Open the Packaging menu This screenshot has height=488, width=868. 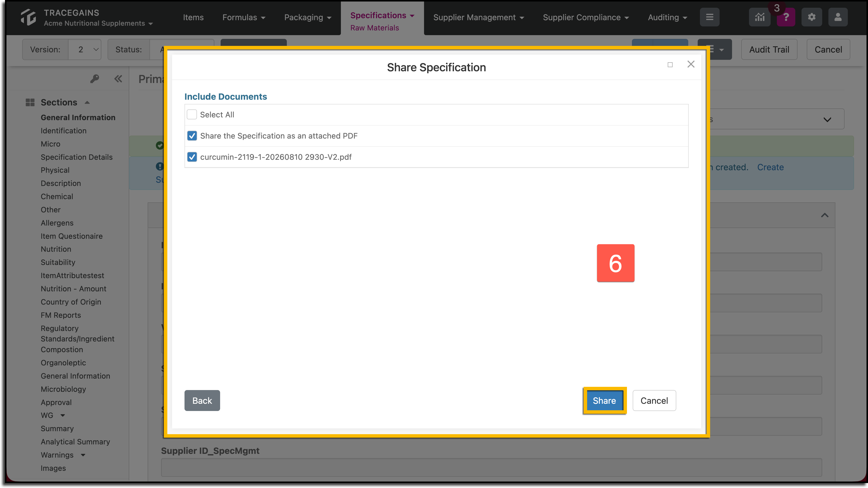point(308,17)
